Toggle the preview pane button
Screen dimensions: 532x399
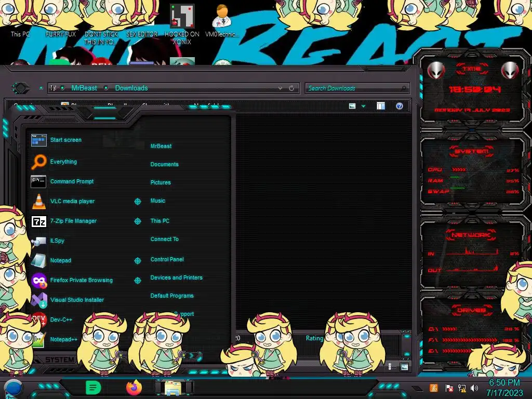point(381,106)
